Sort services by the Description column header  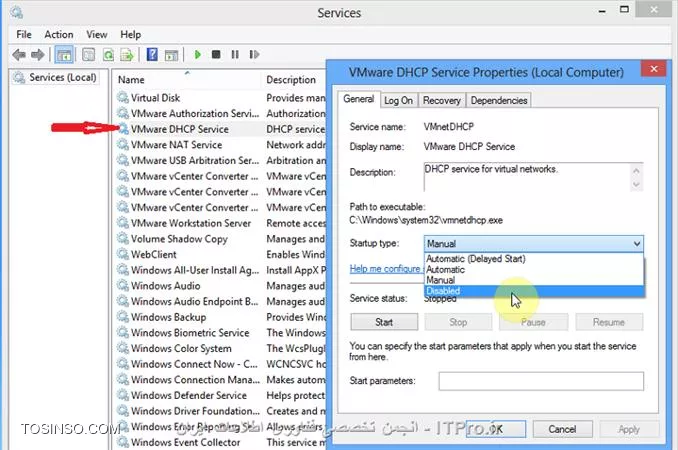(x=294, y=80)
